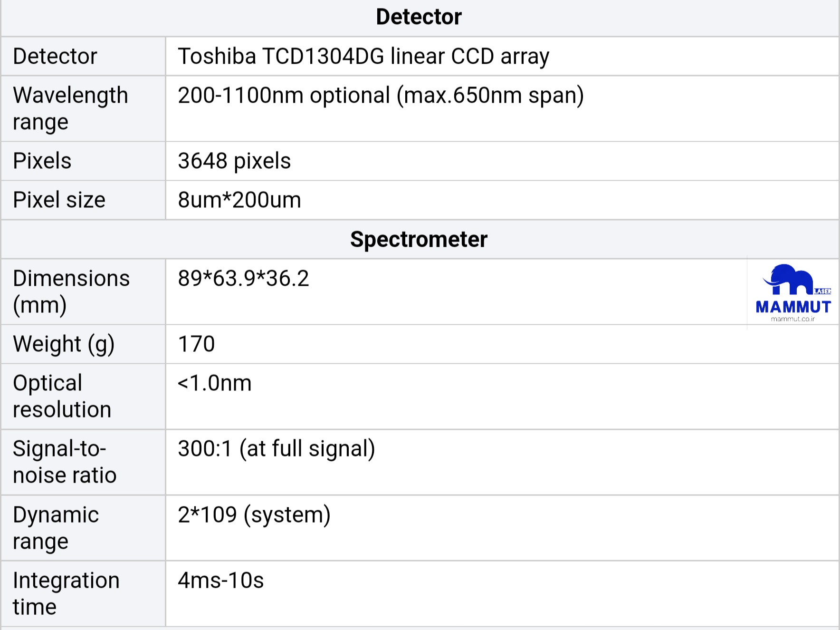840x630 pixels.
Task: Click the Pixel size label
Action: (x=59, y=200)
